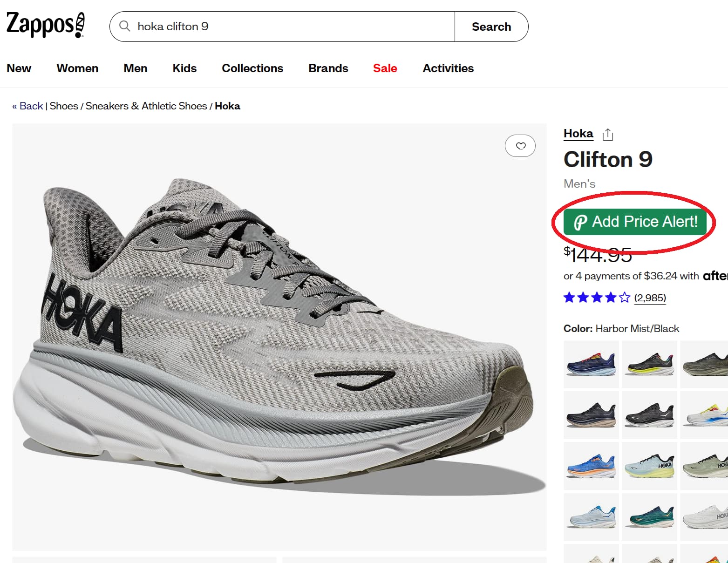Screen dimensions: 728x563
Task: Click the share icon next to Hoka
Action: (608, 134)
